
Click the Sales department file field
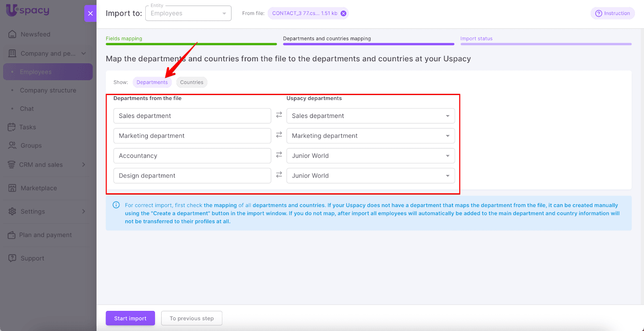point(192,116)
